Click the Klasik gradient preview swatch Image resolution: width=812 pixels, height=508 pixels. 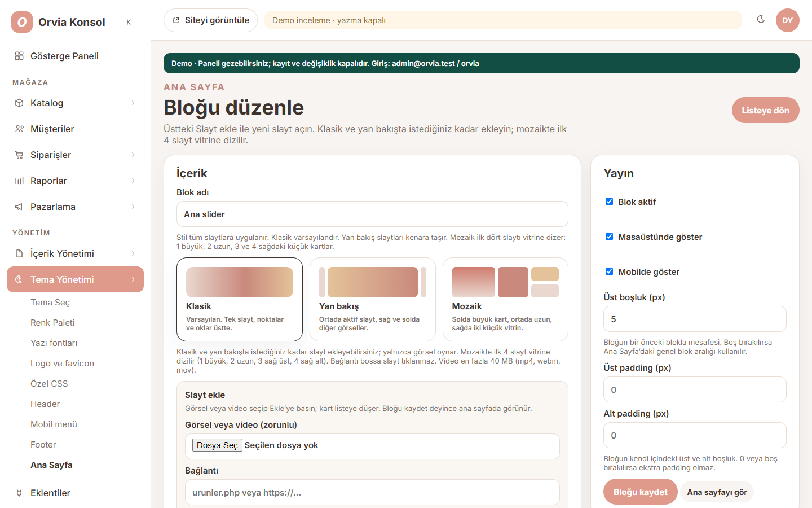pos(240,282)
